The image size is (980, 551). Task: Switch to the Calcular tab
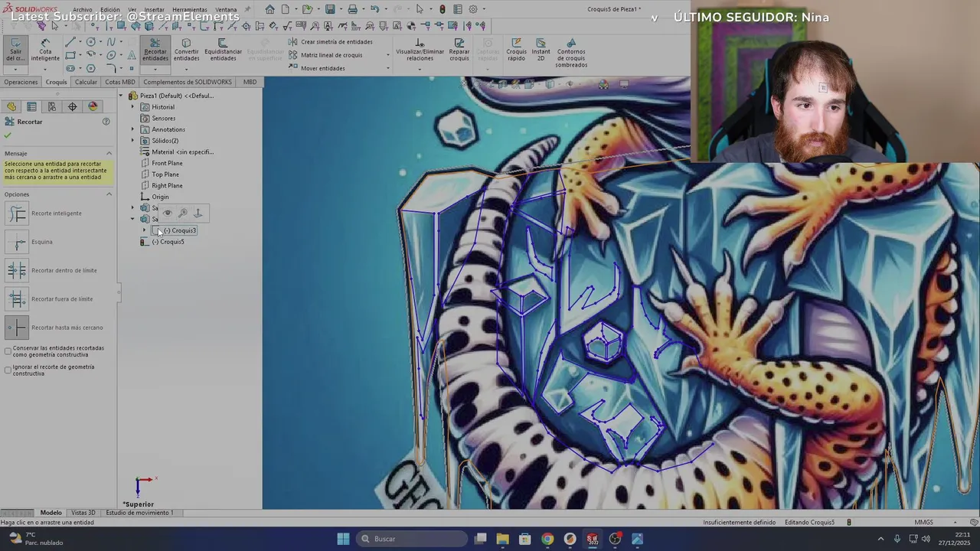pyautogui.click(x=86, y=82)
